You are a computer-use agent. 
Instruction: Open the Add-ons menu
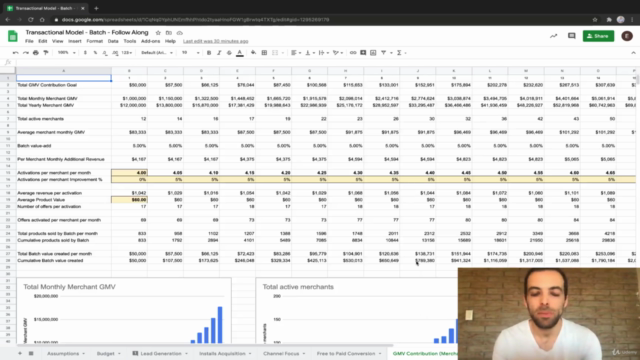click(x=150, y=41)
